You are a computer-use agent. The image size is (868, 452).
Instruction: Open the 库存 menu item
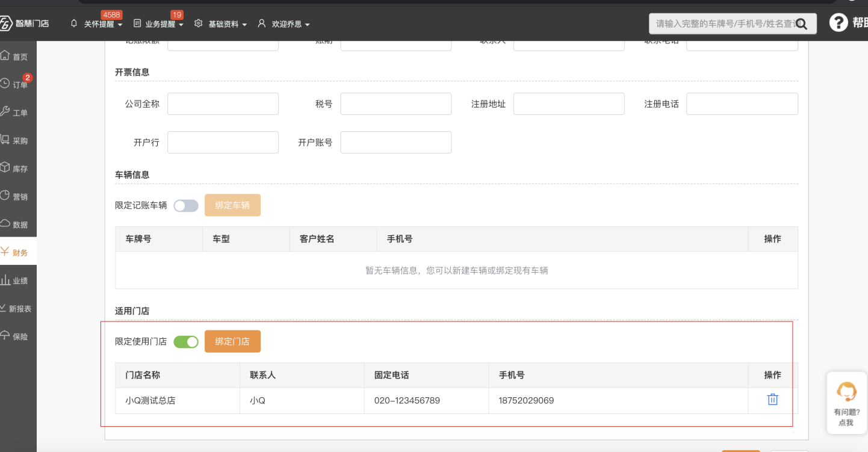18,169
